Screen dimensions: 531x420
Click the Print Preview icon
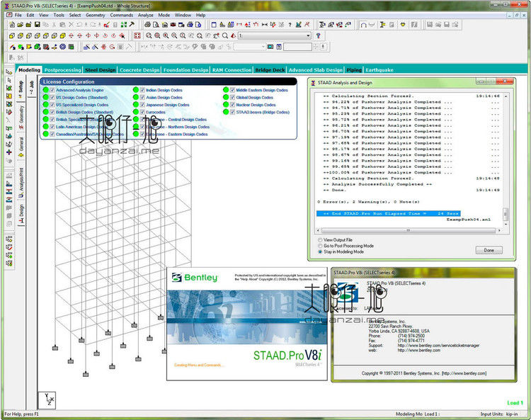pyautogui.click(x=156, y=25)
